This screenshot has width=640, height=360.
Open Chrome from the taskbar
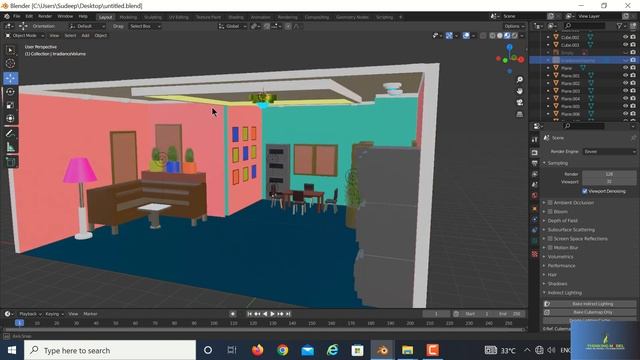tap(282, 350)
